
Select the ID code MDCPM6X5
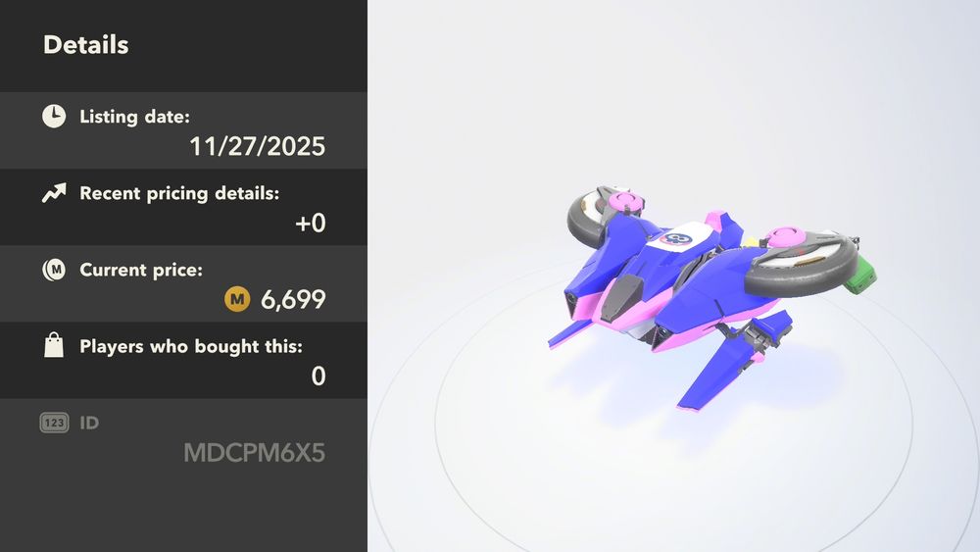coord(255,453)
